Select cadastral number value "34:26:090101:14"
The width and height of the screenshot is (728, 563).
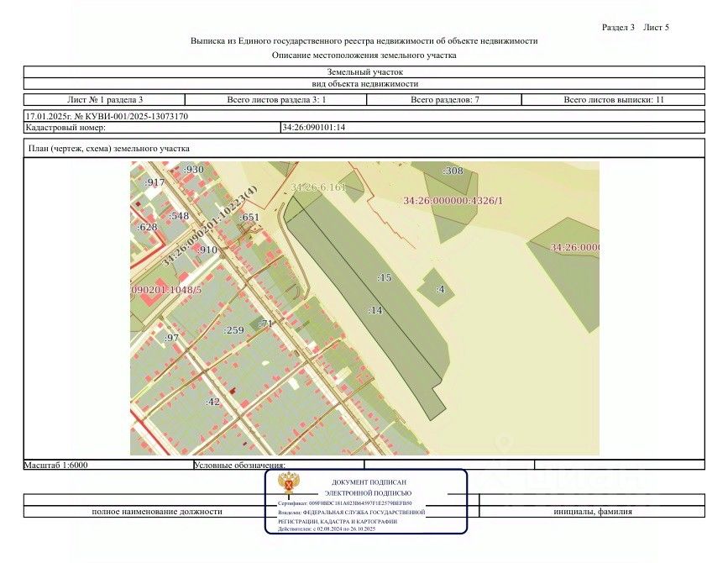pos(314,127)
